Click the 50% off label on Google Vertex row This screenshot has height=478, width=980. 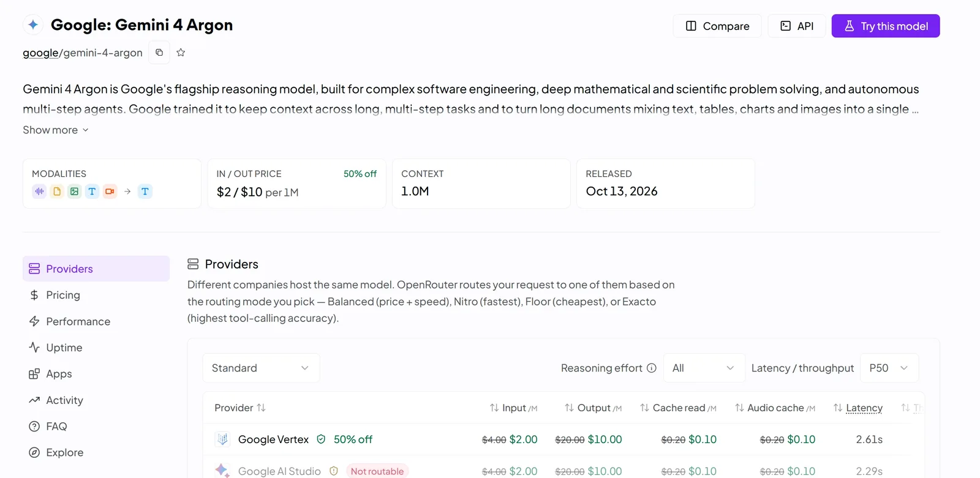tap(353, 439)
